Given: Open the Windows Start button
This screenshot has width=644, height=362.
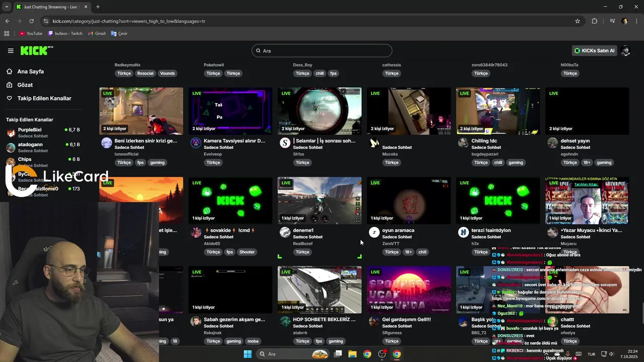Looking at the screenshot, I should (x=248, y=354).
